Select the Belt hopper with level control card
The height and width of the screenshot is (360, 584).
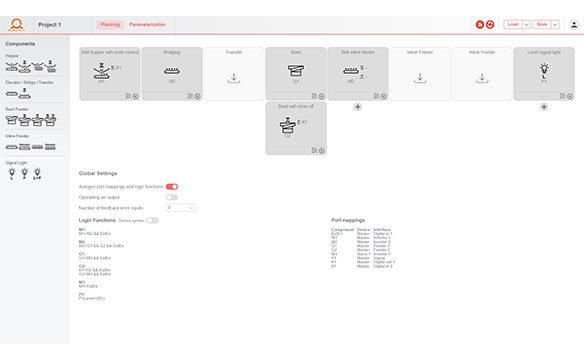click(x=110, y=74)
